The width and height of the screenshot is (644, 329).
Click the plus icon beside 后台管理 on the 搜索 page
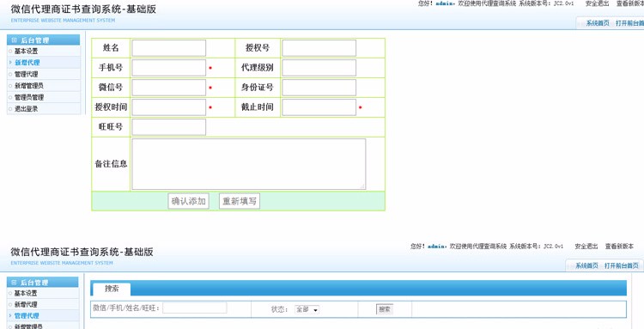[14, 282]
